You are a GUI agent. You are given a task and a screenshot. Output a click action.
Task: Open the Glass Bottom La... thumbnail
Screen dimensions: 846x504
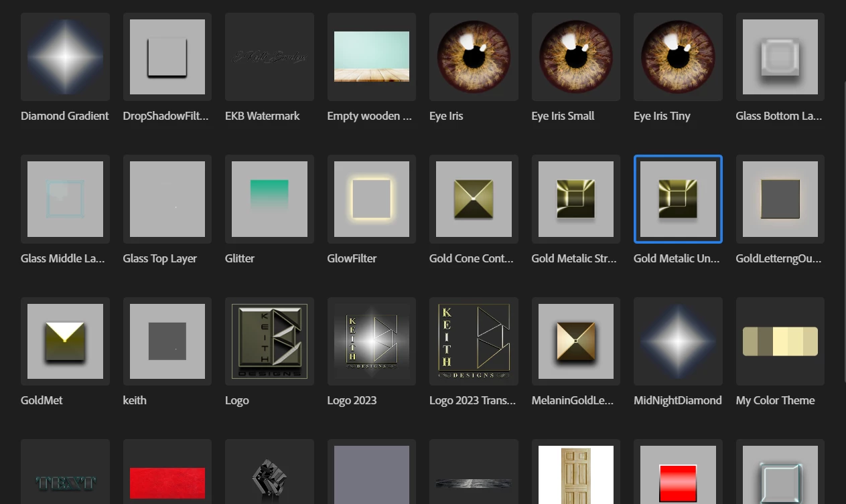coord(780,57)
